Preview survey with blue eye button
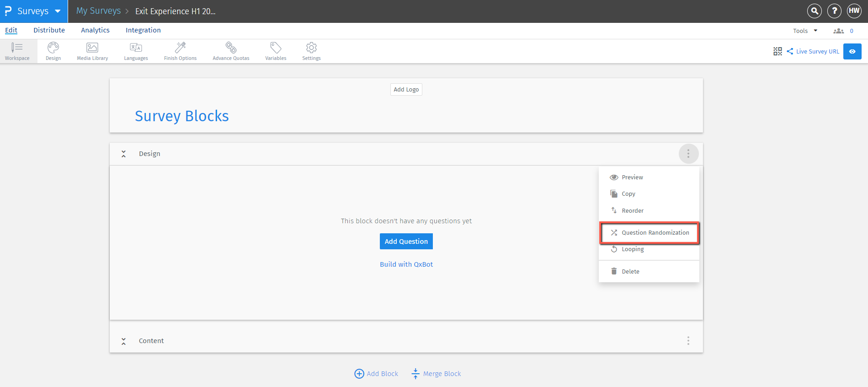The width and height of the screenshot is (868, 387). tap(852, 51)
